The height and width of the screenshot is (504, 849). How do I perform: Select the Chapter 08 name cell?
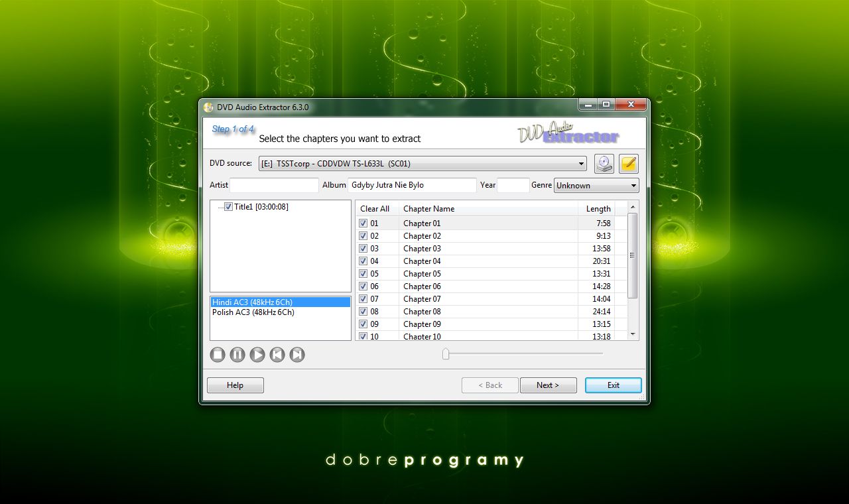[488, 312]
